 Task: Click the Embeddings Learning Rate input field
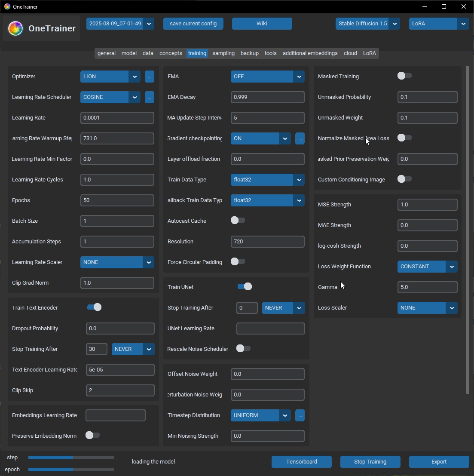pyautogui.click(x=116, y=415)
